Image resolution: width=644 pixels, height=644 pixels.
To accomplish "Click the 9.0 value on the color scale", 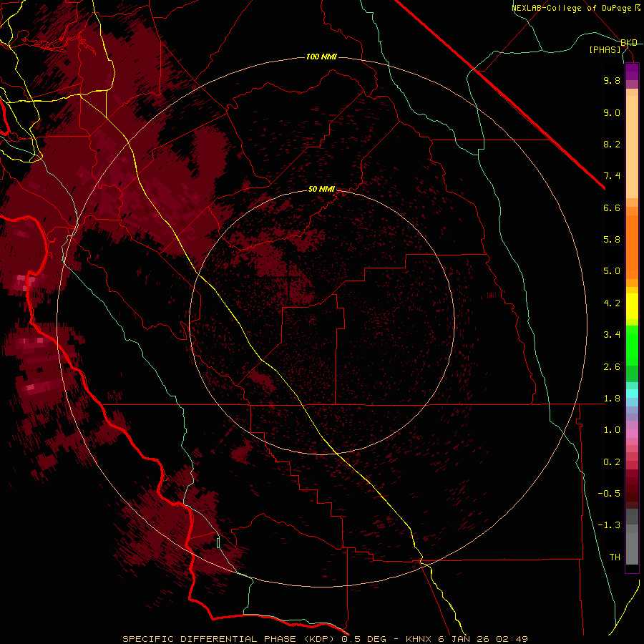I will [612, 112].
